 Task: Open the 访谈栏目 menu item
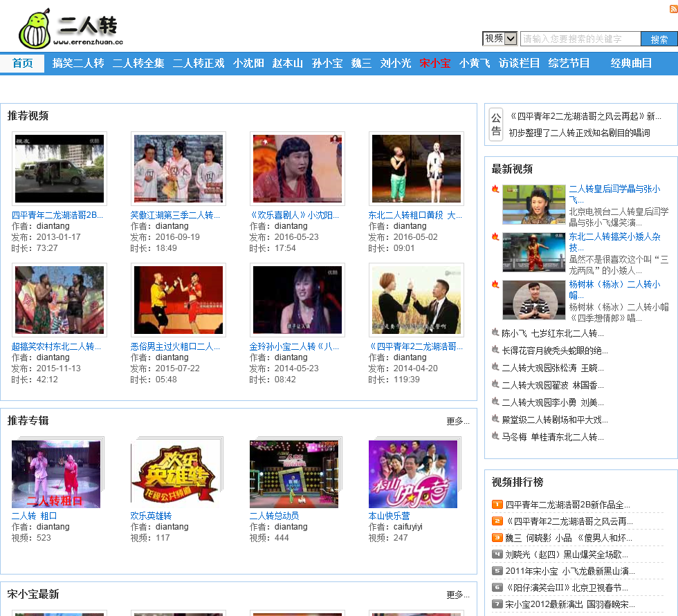tap(519, 64)
